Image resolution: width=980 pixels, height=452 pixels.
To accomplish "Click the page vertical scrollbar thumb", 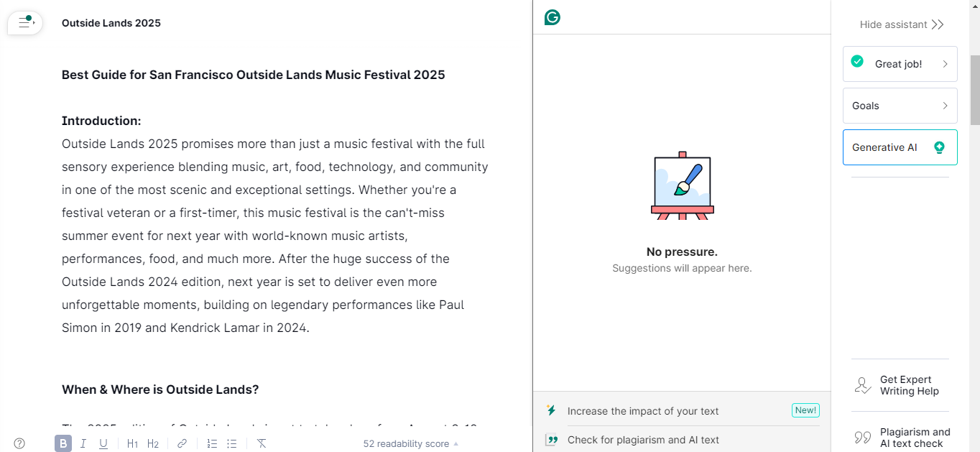I will pos(974,90).
